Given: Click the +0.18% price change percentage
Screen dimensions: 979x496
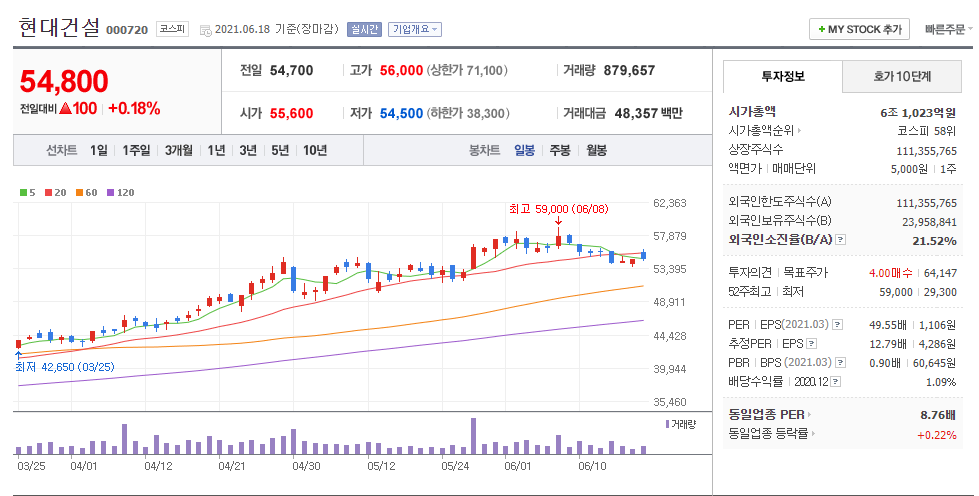Looking at the screenshot, I should [x=134, y=109].
